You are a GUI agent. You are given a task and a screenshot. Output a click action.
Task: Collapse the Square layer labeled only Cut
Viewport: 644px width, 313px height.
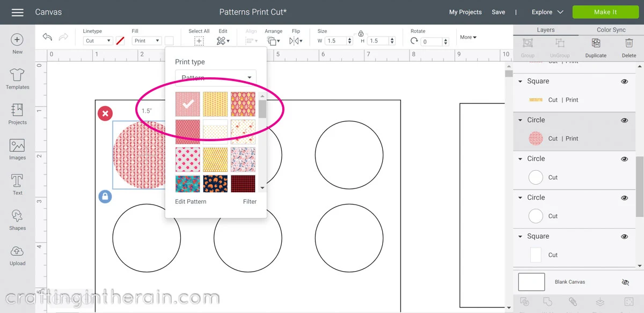point(520,237)
